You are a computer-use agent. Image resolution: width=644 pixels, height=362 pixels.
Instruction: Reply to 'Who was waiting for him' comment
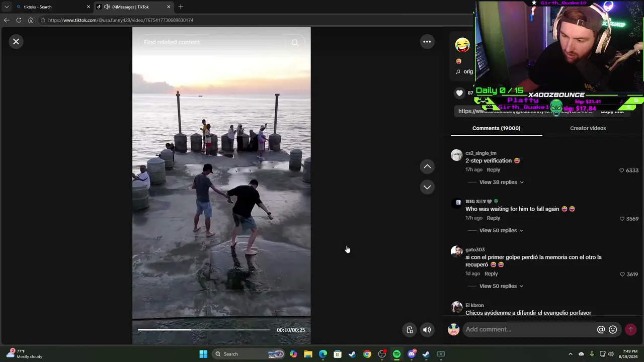[x=493, y=218]
